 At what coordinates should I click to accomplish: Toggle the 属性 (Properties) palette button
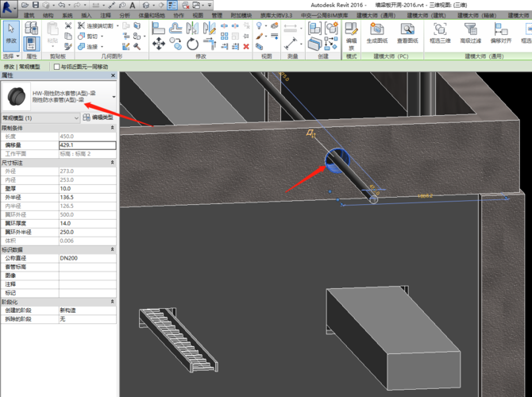[x=32, y=44]
